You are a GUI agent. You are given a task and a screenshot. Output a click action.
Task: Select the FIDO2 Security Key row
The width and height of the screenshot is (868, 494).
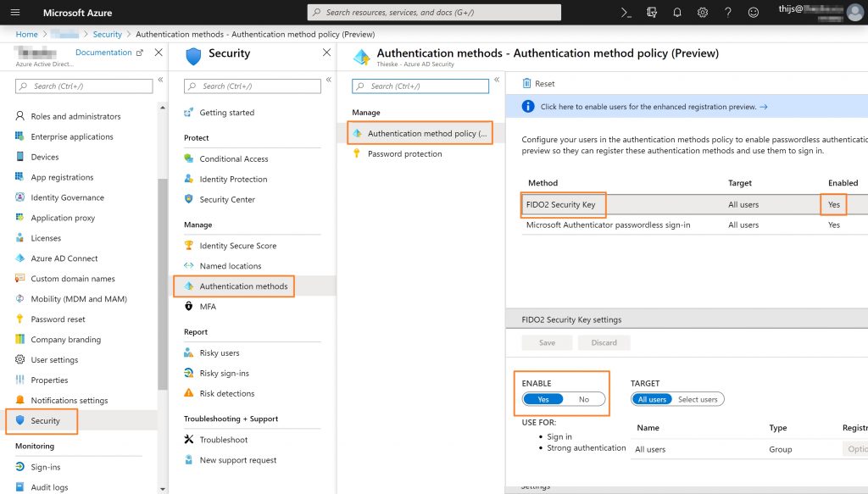tap(694, 205)
